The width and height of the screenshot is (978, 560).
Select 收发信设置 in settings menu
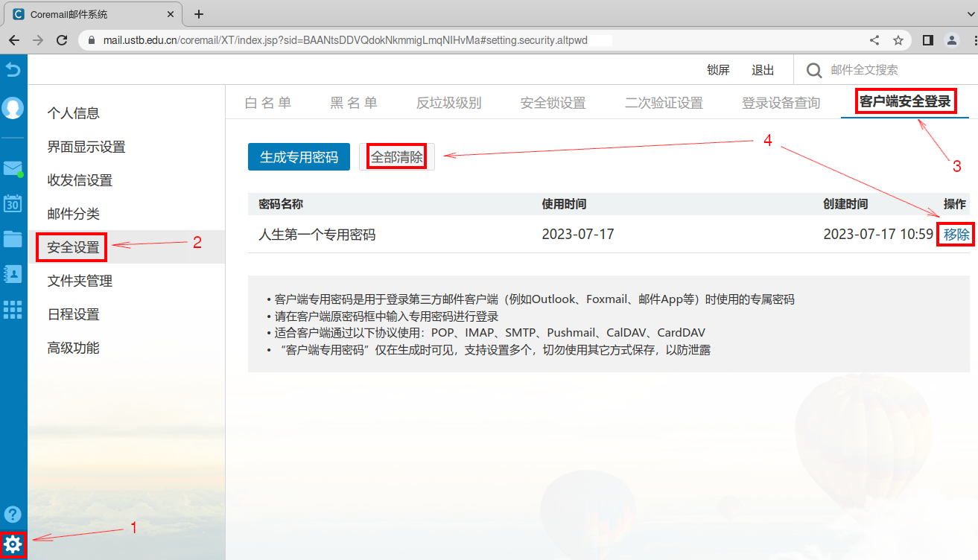[x=80, y=180]
